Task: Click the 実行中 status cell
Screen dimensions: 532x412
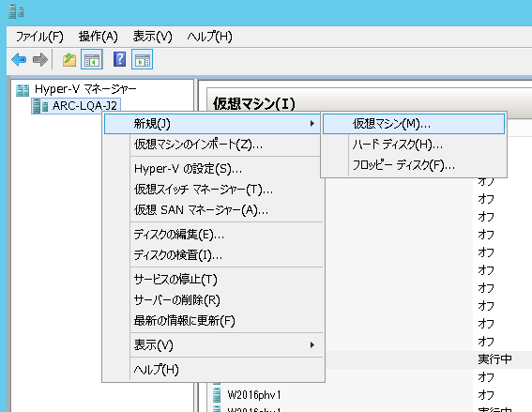Action: pyautogui.click(x=494, y=359)
